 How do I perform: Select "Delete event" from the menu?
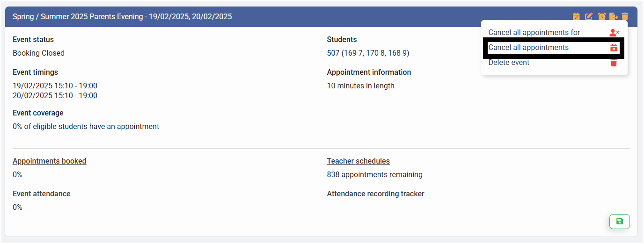click(x=509, y=63)
